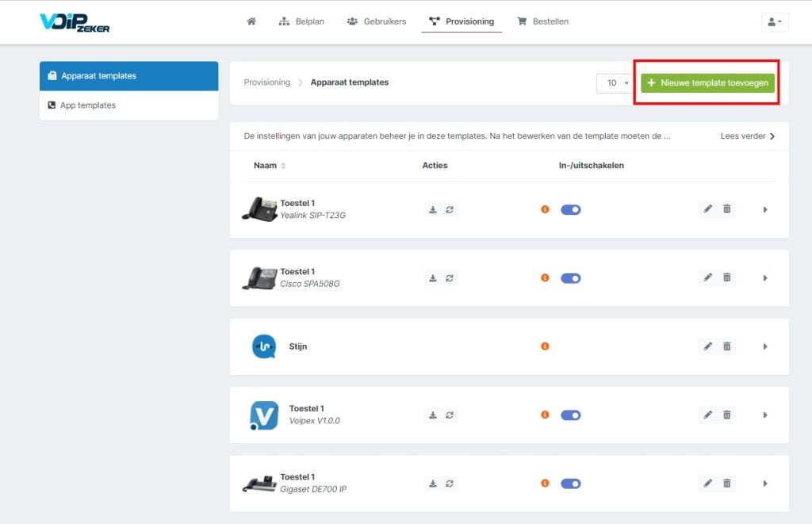Download config for Yealink SIP-T23G
Viewport: 812px width, 524px height.
[x=433, y=210]
